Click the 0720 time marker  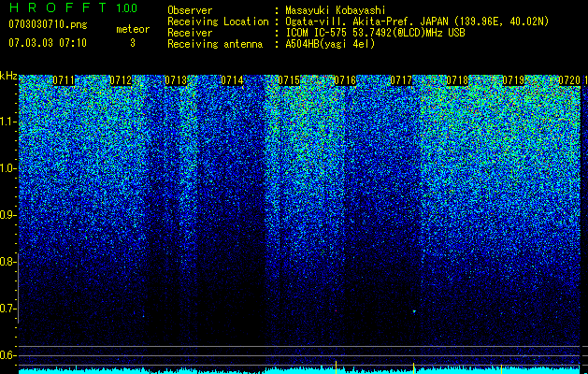click(x=569, y=80)
